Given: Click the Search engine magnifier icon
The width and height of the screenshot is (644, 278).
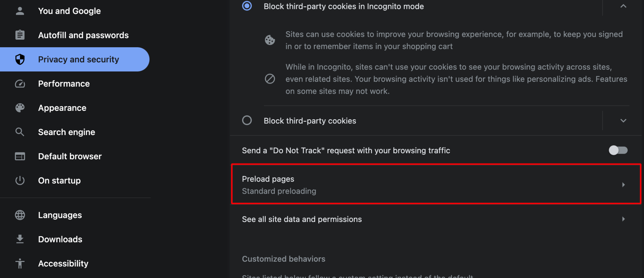Looking at the screenshot, I should tap(20, 132).
